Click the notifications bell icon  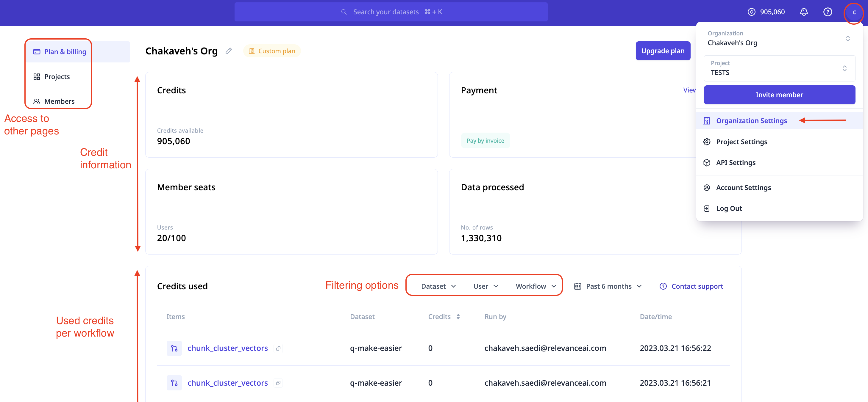click(804, 12)
